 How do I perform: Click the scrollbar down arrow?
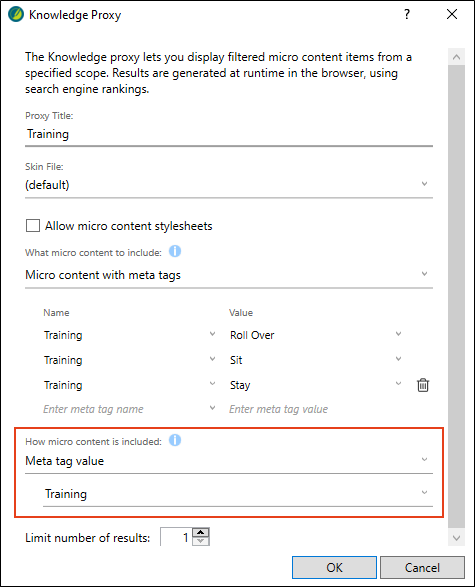point(456,538)
